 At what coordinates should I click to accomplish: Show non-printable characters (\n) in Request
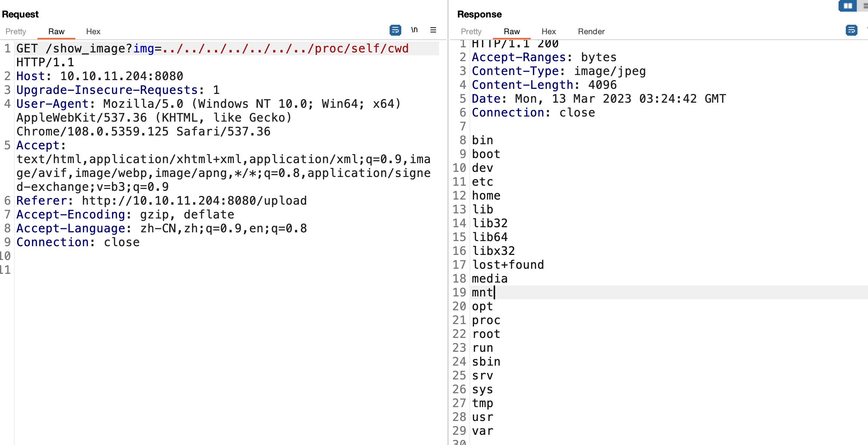414,30
